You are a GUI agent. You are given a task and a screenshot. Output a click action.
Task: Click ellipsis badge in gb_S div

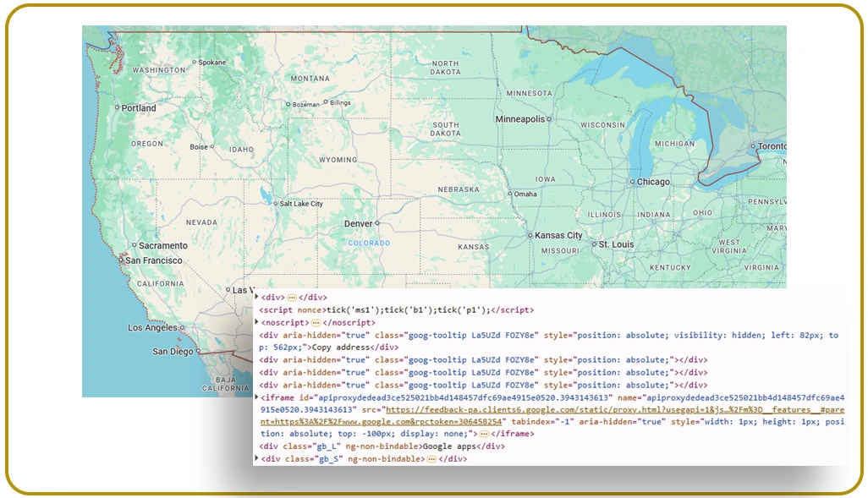click(x=431, y=459)
